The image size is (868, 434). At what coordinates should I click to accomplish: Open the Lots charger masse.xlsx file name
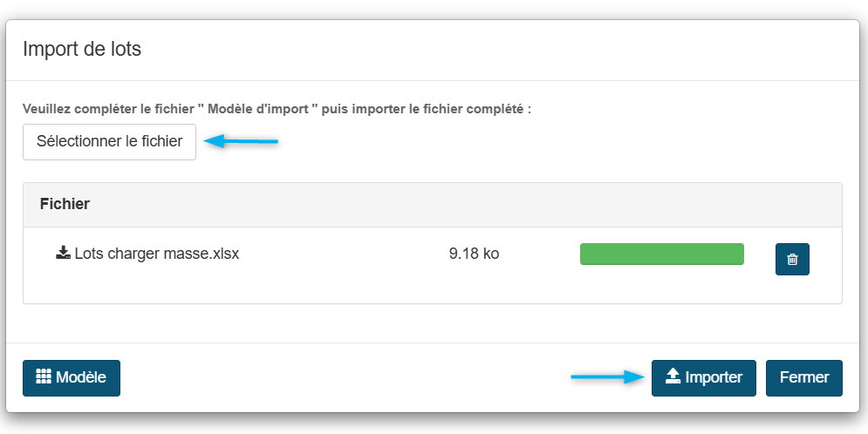[x=157, y=254]
